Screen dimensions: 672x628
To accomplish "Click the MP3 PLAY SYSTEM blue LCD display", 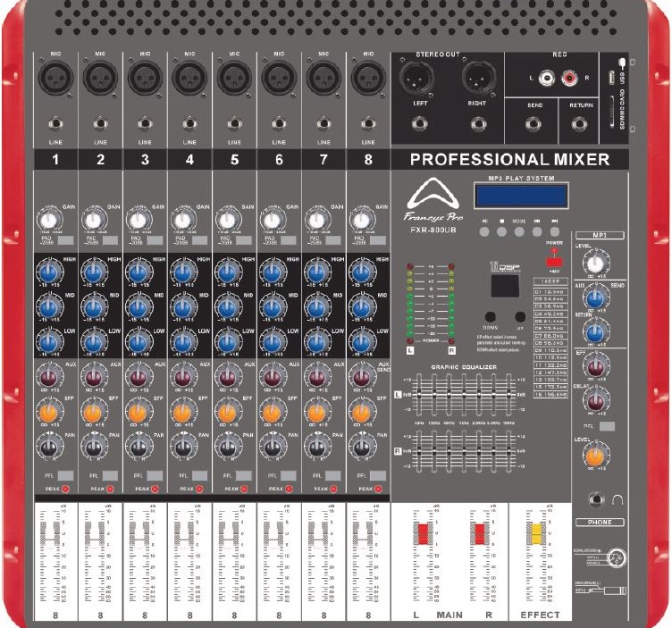I will tap(521, 197).
